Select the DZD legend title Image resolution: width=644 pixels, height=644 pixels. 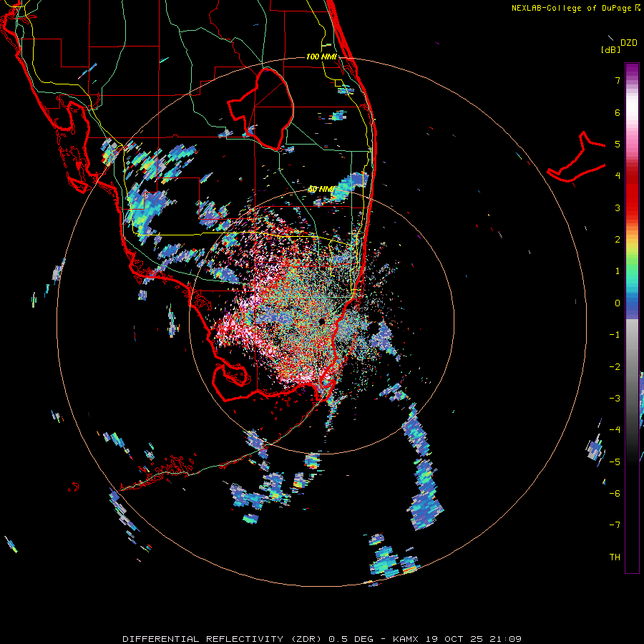coord(628,43)
